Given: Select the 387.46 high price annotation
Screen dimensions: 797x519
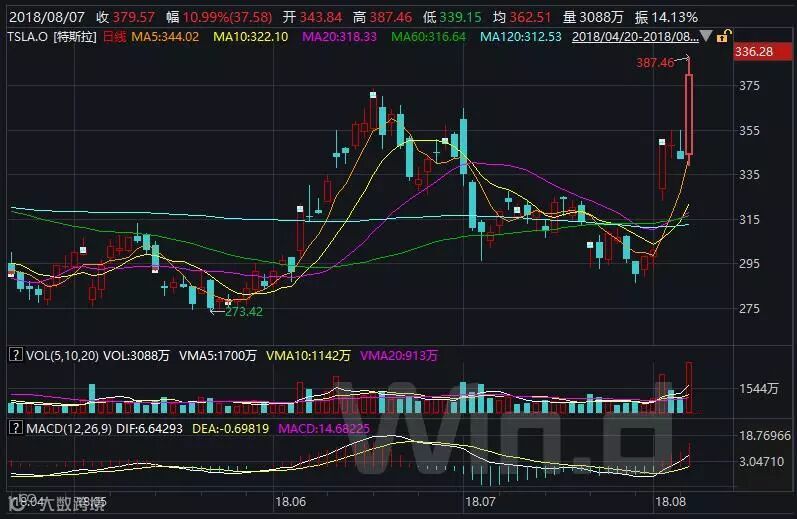Looking at the screenshot, I should [x=655, y=63].
